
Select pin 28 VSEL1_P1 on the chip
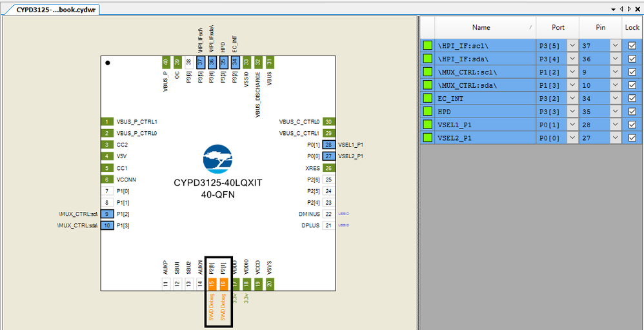329,145
